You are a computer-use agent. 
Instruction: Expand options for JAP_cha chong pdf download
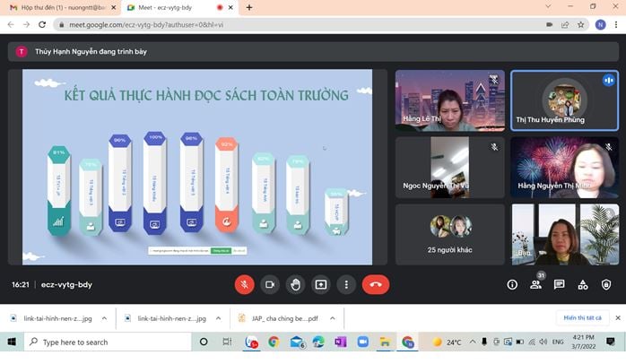[x=333, y=317]
